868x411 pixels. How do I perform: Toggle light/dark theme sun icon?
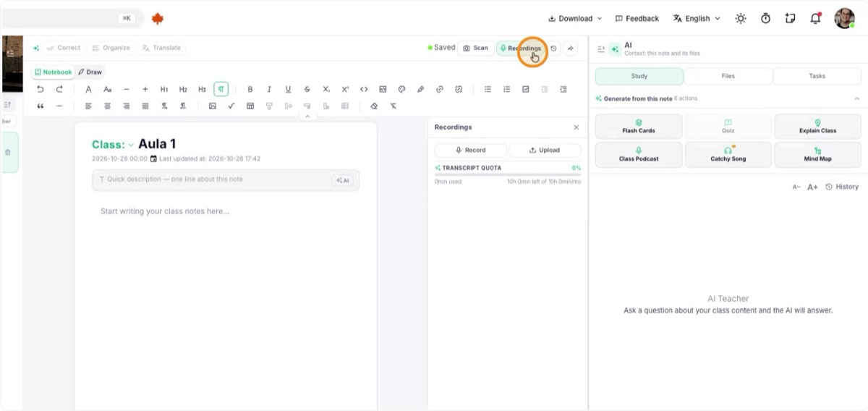741,19
